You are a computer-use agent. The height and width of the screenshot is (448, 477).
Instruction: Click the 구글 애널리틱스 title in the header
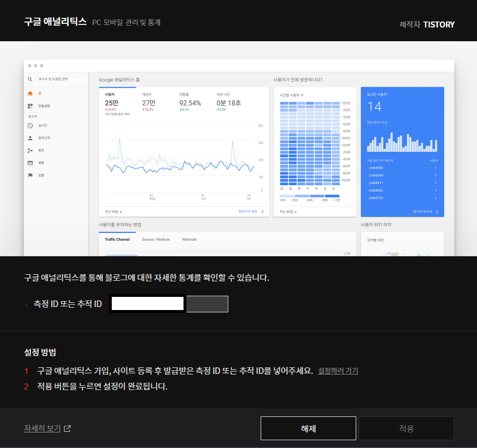point(56,22)
